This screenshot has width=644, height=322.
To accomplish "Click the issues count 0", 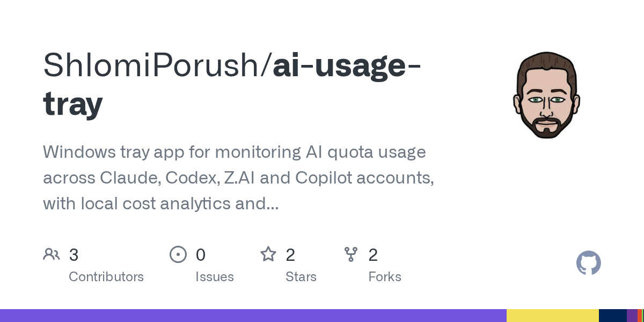I will point(201,255).
